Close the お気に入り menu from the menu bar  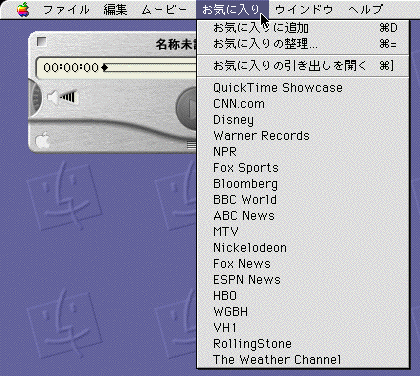pos(231,9)
